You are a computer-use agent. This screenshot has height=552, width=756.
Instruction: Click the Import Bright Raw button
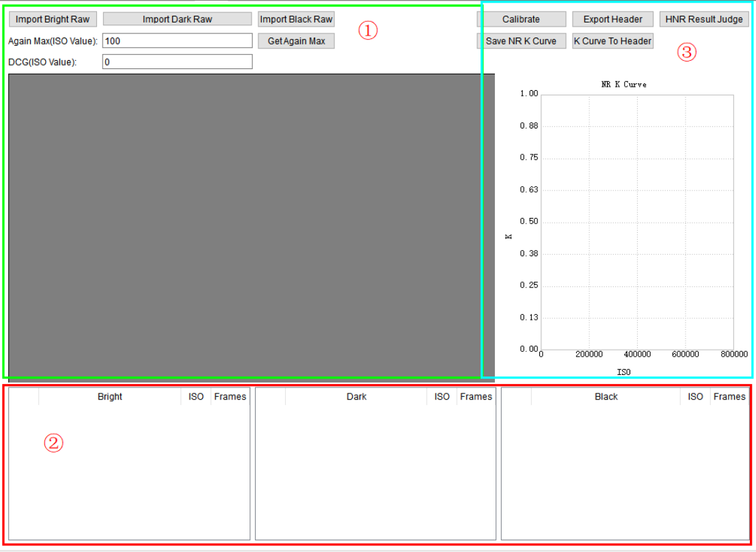53,19
